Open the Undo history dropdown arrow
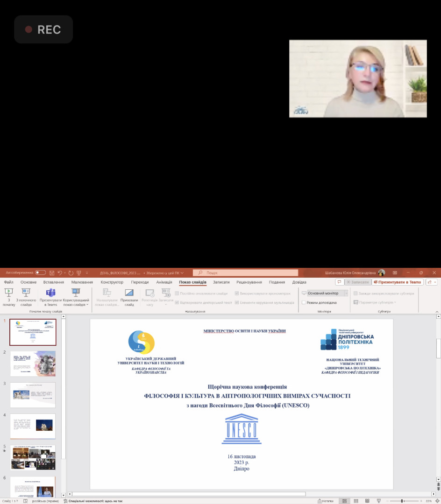 coord(64,273)
